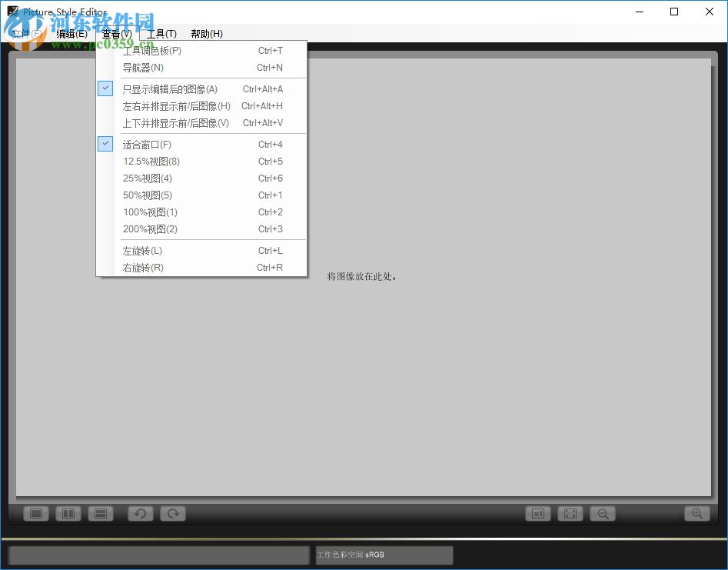Set zoom to 100% with the x1 icon

tap(537, 513)
